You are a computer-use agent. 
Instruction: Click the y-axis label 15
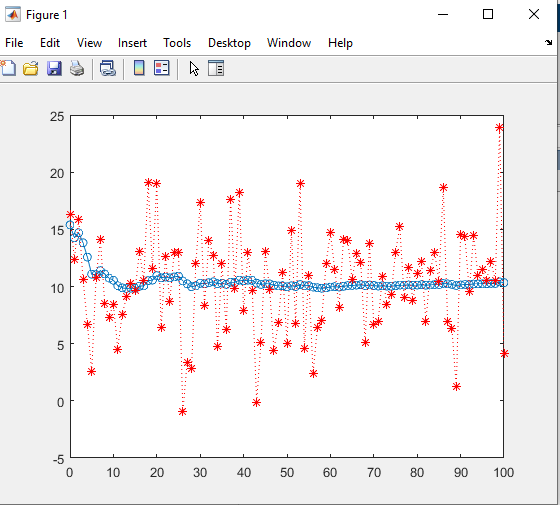pos(57,231)
